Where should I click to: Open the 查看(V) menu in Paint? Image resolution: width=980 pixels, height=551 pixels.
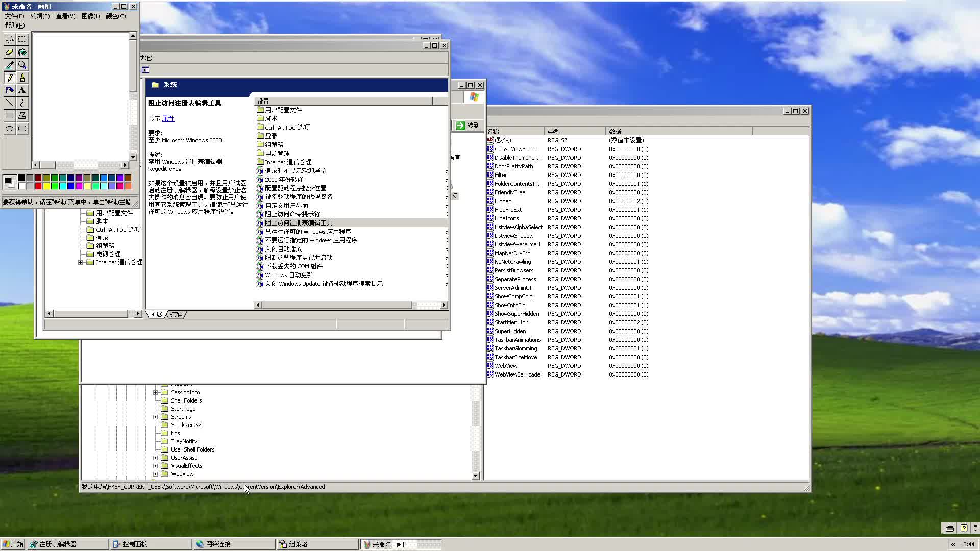tap(65, 16)
